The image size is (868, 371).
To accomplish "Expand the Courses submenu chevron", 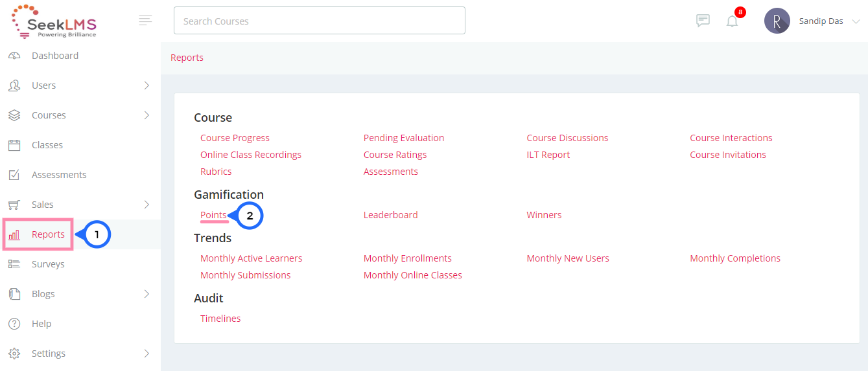I will (x=147, y=115).
